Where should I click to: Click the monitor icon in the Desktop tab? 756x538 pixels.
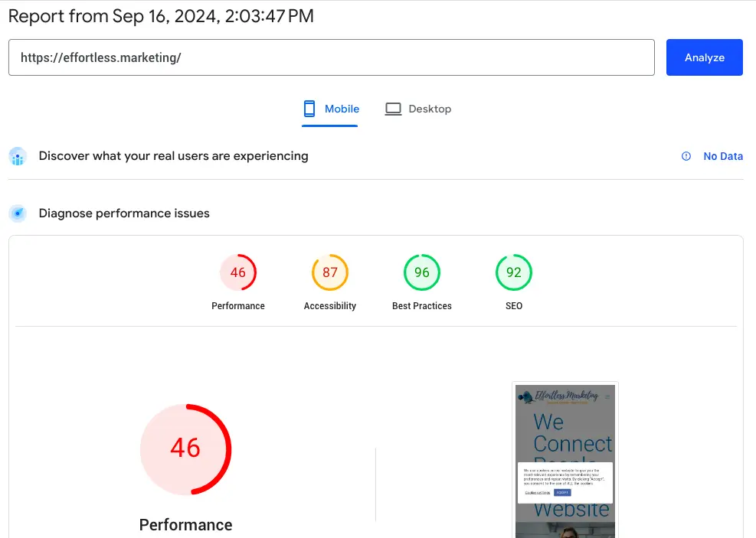(393, 109)
